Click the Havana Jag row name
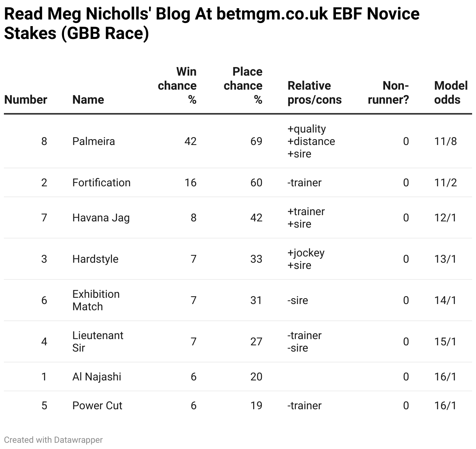This screenshot has height=449, width=476. [101, 217]
